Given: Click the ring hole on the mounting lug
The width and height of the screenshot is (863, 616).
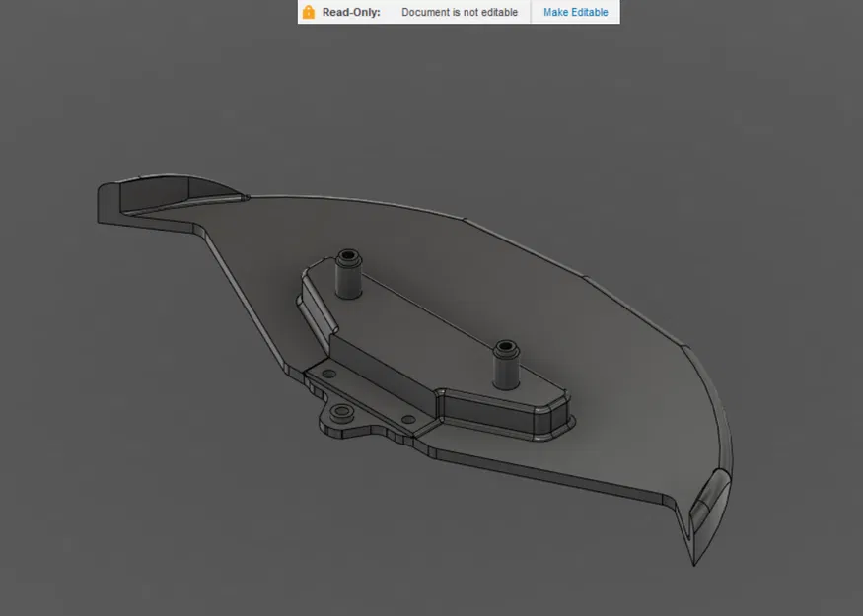Looking at the screenshot, I should [x=342, y=411].
